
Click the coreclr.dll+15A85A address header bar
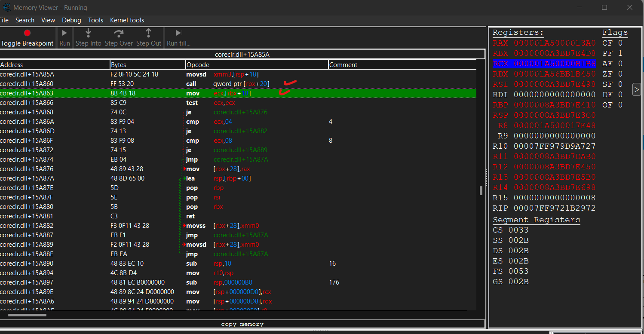(242, 55)
